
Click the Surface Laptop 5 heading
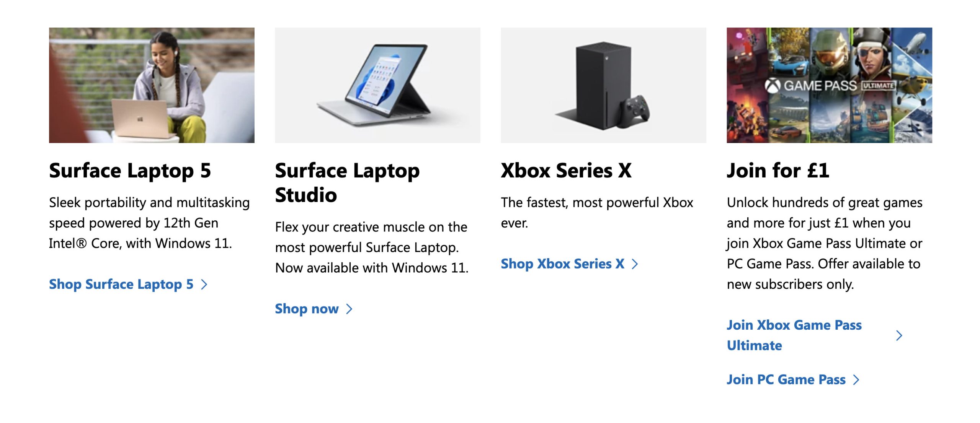tap(130, 171)
